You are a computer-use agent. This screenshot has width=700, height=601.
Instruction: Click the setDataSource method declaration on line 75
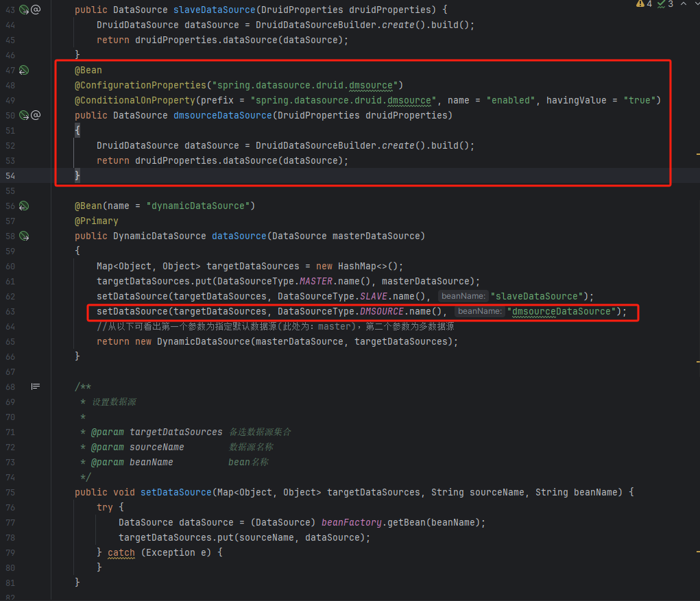point(176,493)
